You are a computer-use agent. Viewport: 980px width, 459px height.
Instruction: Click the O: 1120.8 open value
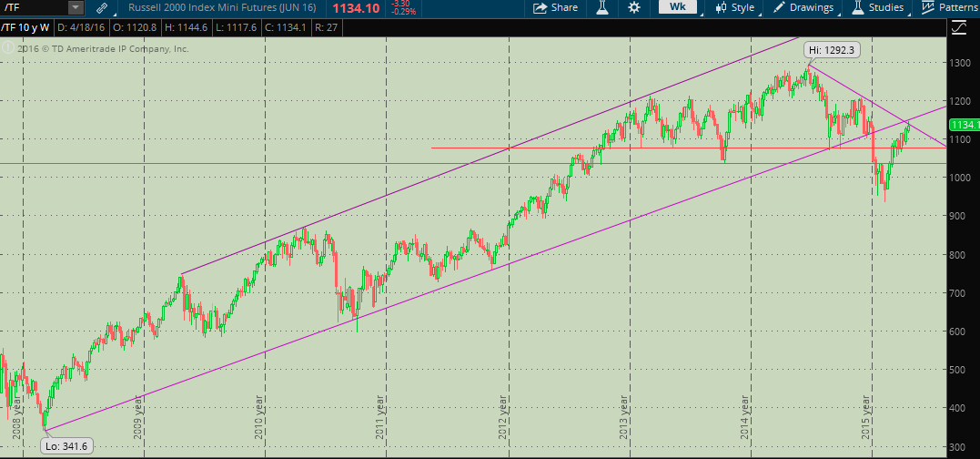[133, 28]
